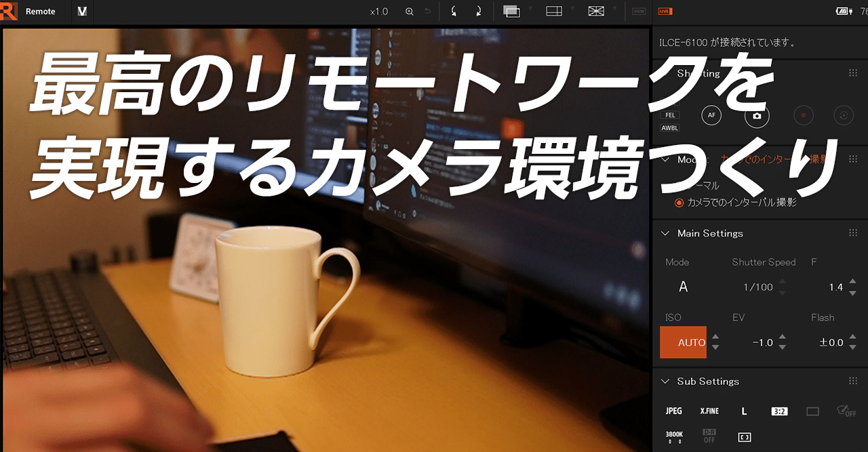Rotate the live view clockwise
868x452 pixels.
[478, 12]
